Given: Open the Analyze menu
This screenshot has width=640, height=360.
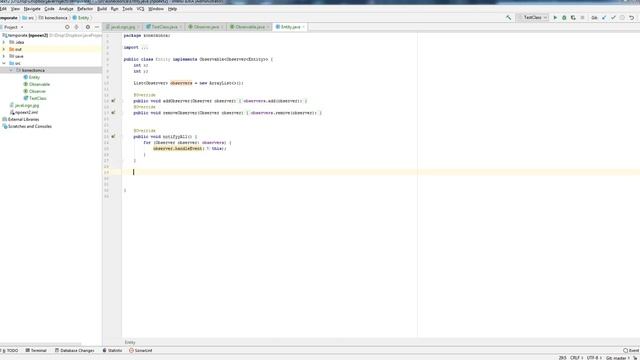Looking at the screenshot, I should coord(66,9).
